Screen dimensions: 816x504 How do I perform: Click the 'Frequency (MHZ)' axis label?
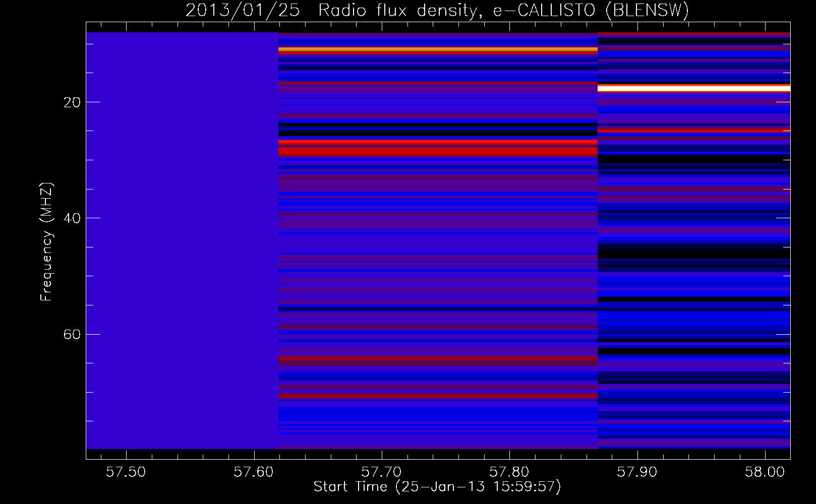click(46, 242)
